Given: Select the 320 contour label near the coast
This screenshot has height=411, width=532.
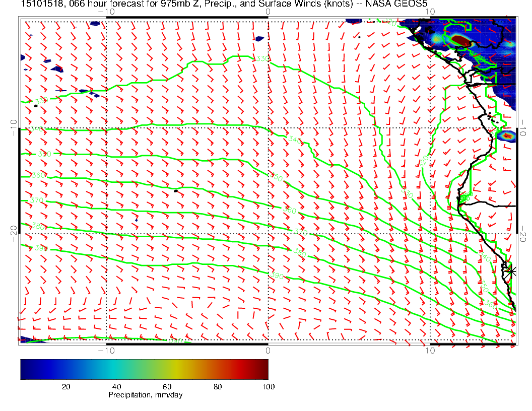Looking at the screenshot, I should (424, 160).
